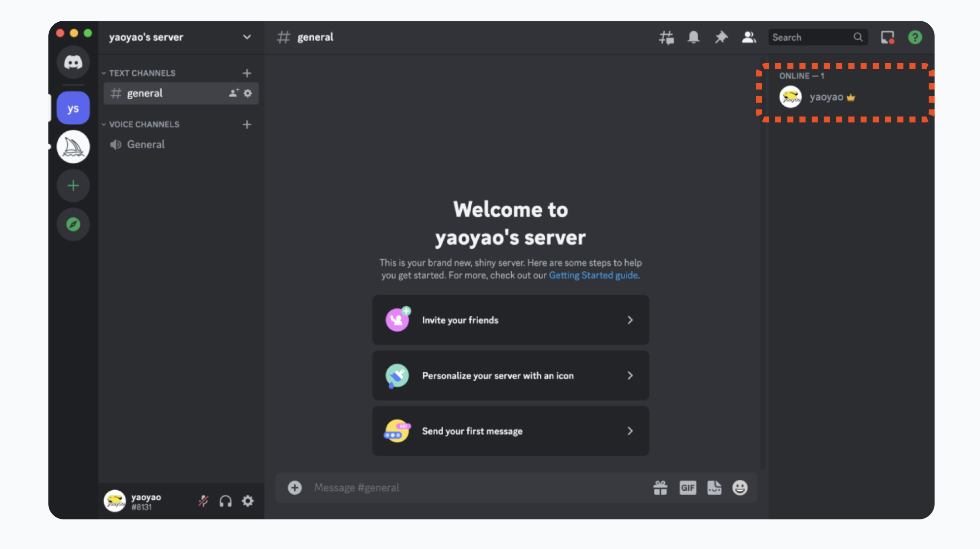Open the Threads icon in header
This screenshot has height=549, width=980.
point(667,37)
